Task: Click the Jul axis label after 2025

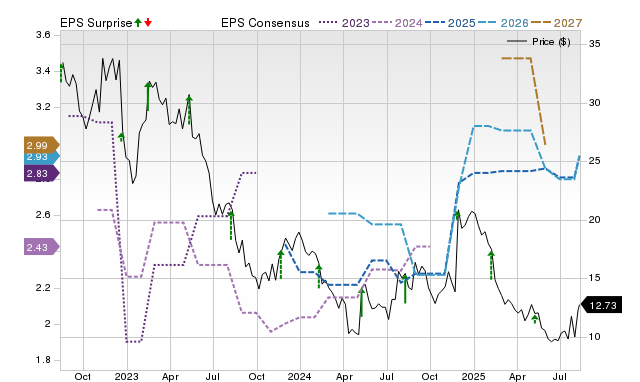Action: coord(560,376)
